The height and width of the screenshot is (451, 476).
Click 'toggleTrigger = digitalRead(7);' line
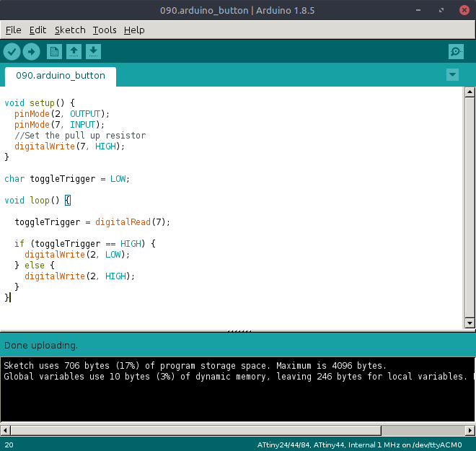(92, 222)
